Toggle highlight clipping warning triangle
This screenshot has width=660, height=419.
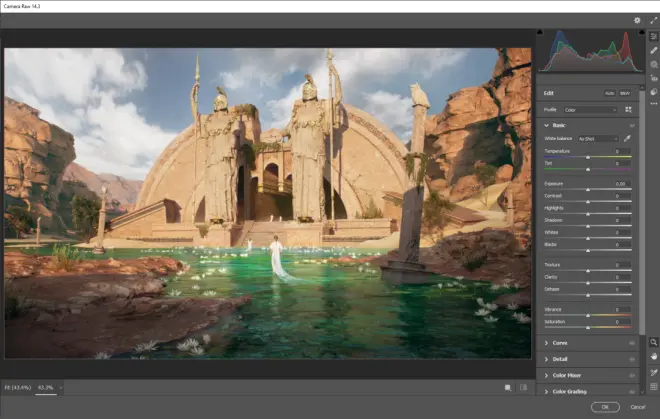[x=641, y=32]
